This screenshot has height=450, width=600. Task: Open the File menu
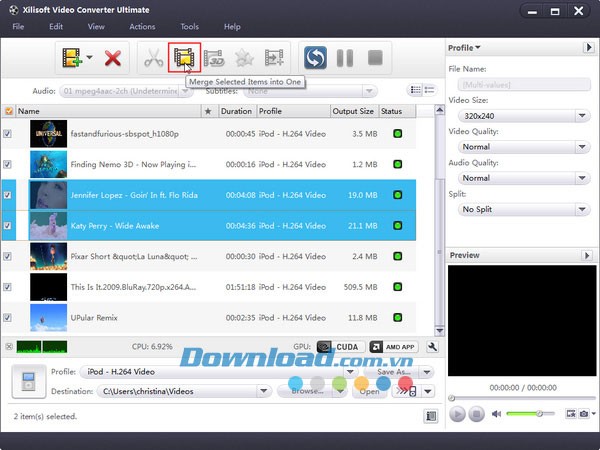click(x=18, y=27)
